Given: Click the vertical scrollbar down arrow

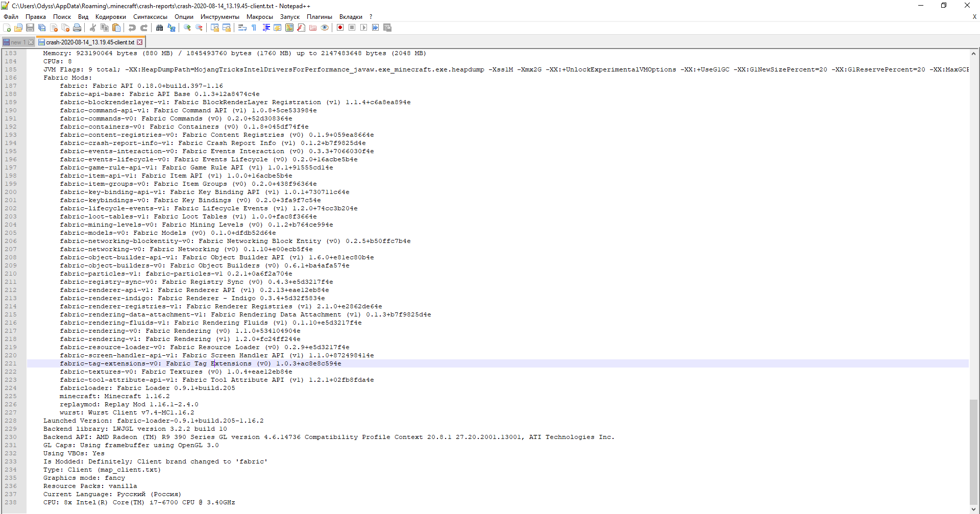Looking at the screenshot, I should pyautogui.click(x=974, y=509).
